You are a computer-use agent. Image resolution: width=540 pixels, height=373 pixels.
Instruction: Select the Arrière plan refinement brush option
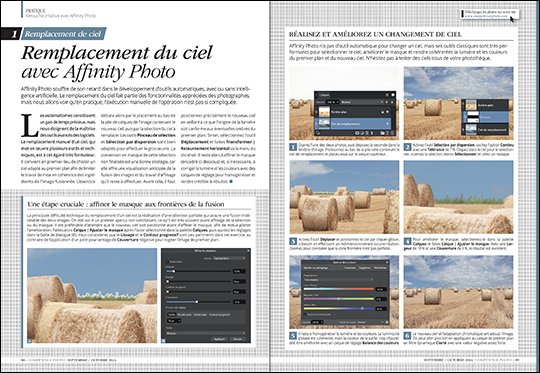[200, 314]
